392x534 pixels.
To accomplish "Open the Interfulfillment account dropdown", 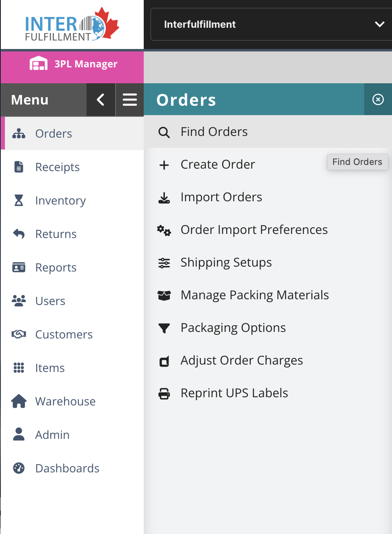I will 271,24.
